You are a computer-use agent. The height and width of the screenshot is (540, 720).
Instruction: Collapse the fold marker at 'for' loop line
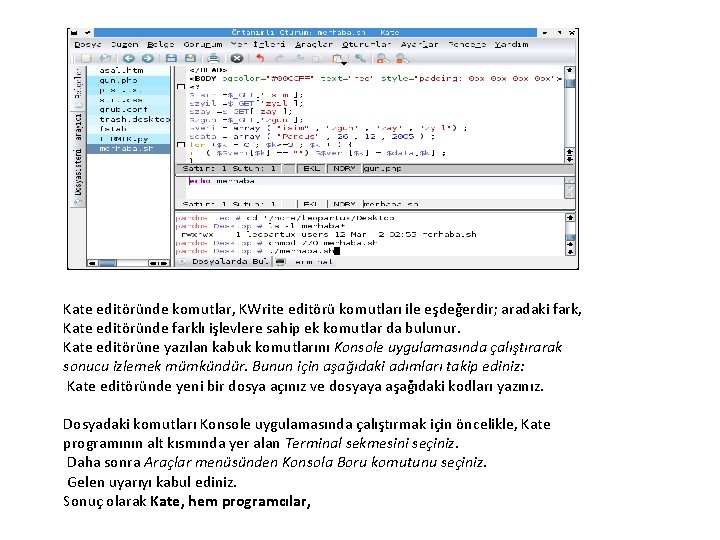(x=181, y=145)
